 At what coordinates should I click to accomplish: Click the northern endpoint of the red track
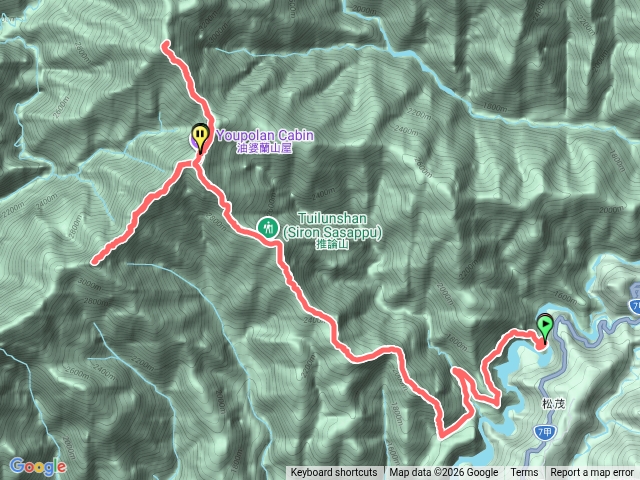coord(166,45)
